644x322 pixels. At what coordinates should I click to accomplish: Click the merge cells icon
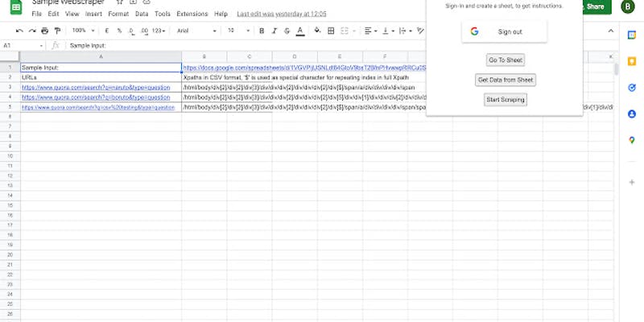click(x=345, y=31)
